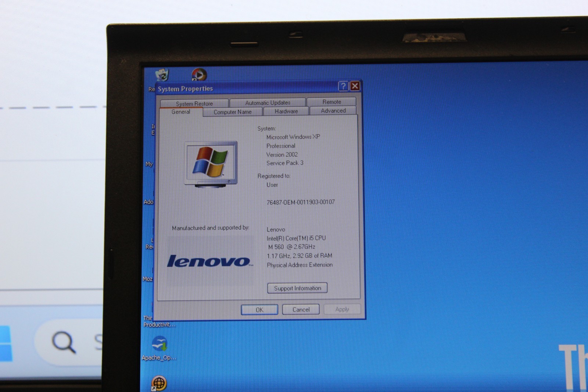Viewport: 588px width, 392px height.
Task: Click the Service Pack 3 text
Action: (285, 163)
